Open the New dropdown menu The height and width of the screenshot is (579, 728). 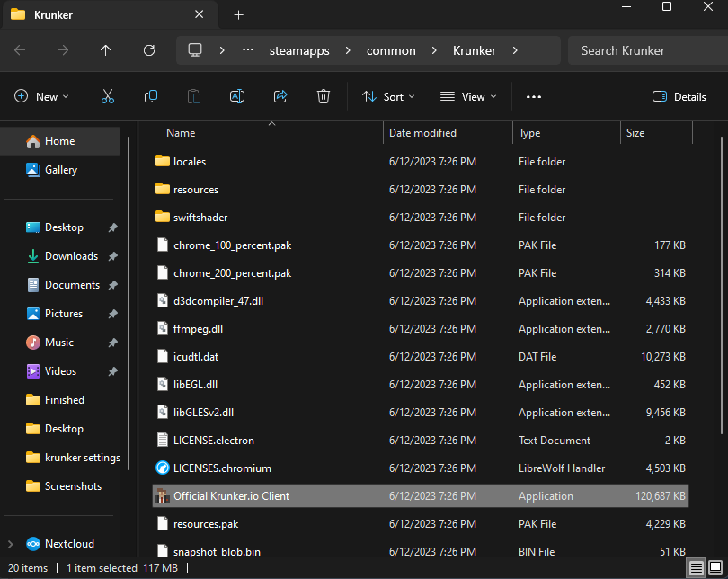point(41,96)
